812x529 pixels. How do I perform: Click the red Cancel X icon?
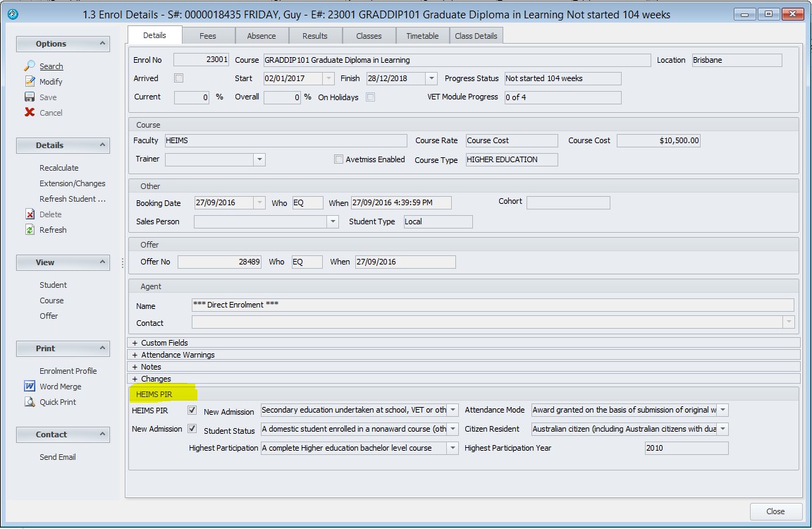[30, 113]
